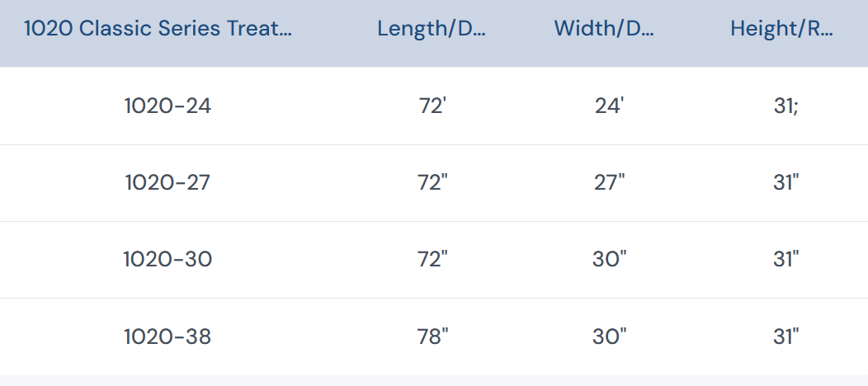Select the 72" length in the 1020-30 row

(x=432, y=259)
